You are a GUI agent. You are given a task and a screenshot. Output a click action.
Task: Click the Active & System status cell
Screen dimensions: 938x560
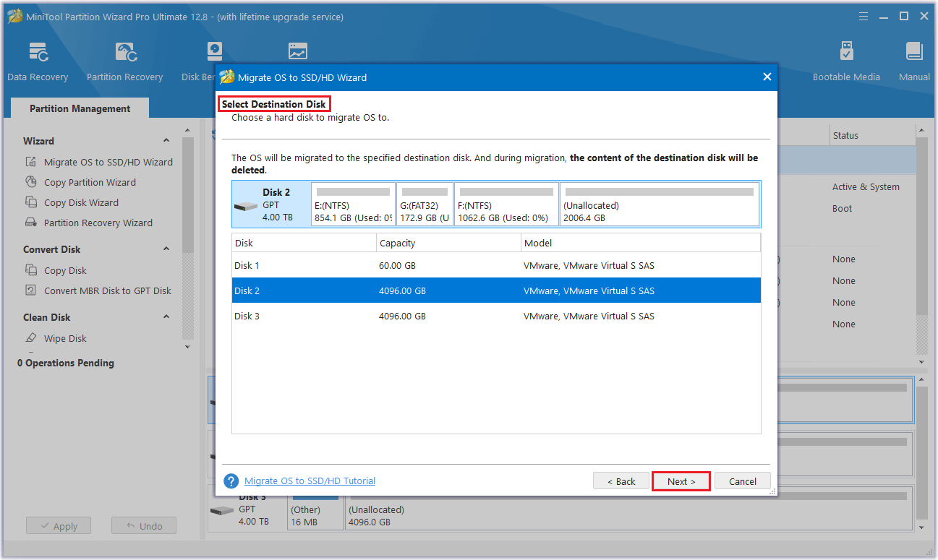866,186
